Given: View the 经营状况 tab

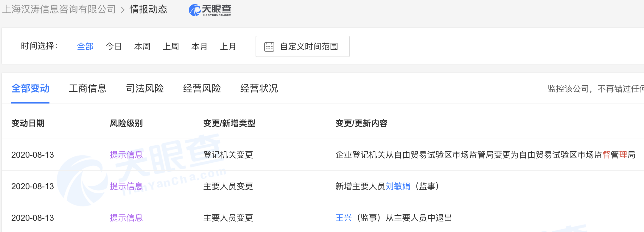Looking at the screenshot, I should click(x=259, y=89).
